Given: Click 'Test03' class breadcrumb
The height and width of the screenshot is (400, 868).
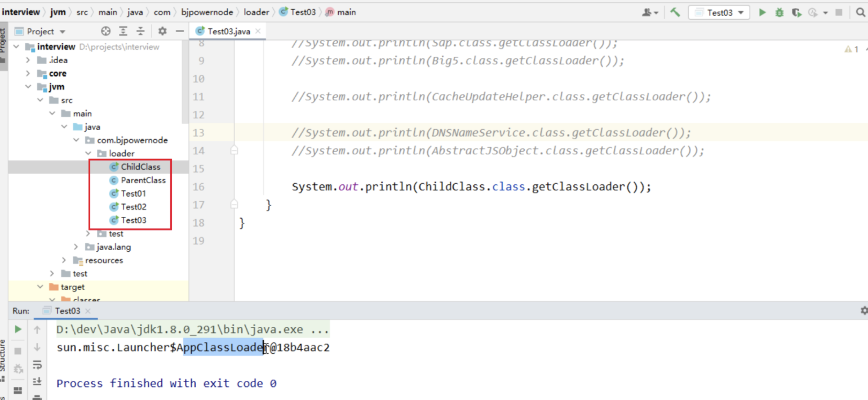Looking at the screenshot, I should click(x=297, y=12).
